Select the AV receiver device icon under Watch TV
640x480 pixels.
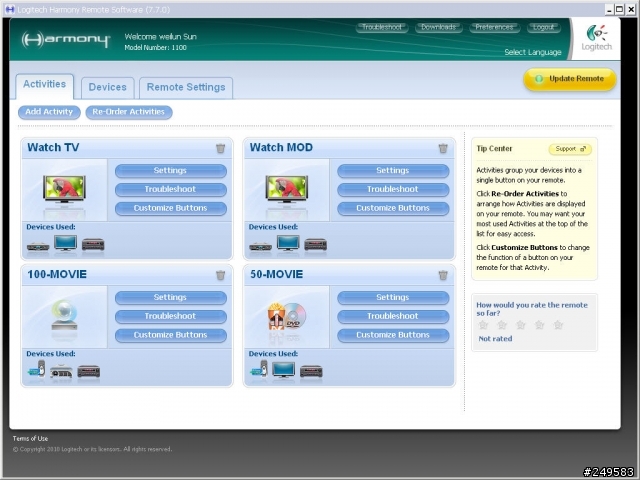(x=93, y=244)
